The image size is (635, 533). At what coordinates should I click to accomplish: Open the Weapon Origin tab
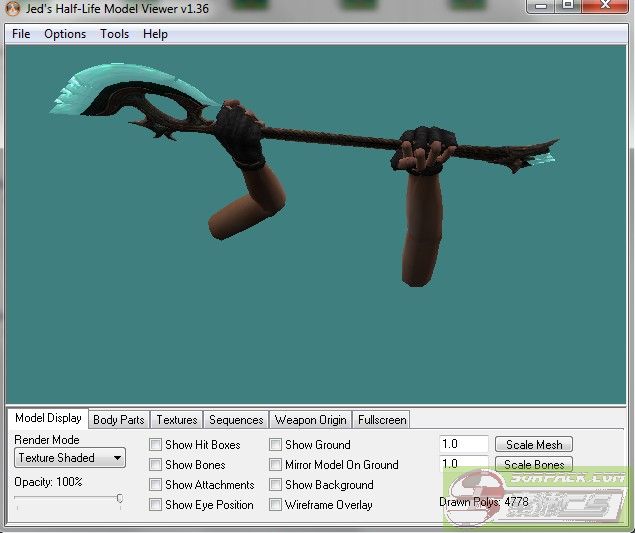[310, 420]
